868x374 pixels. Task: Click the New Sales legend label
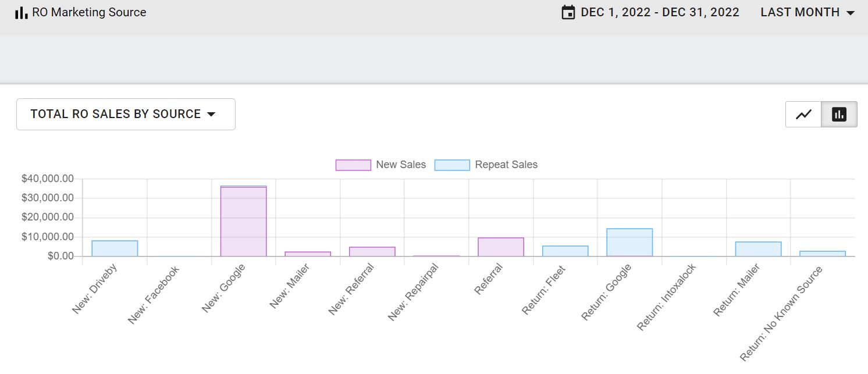tap(401, 165)
